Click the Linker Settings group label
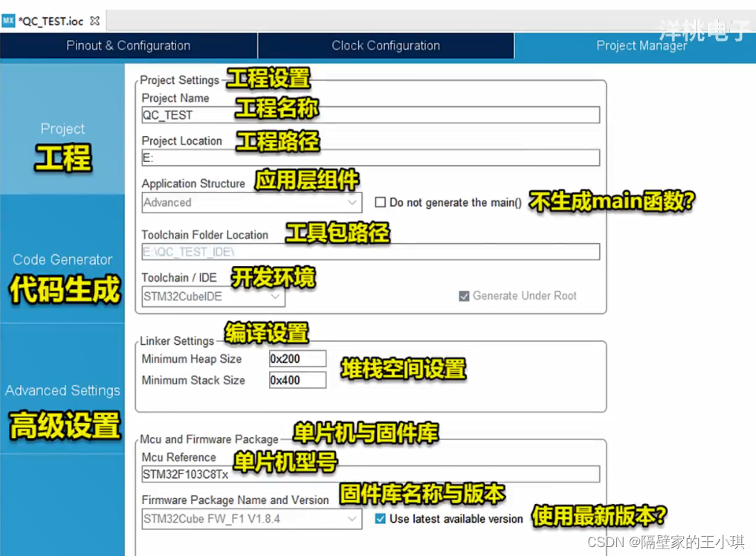The image size is (756, 556). [x=177, y=341]
